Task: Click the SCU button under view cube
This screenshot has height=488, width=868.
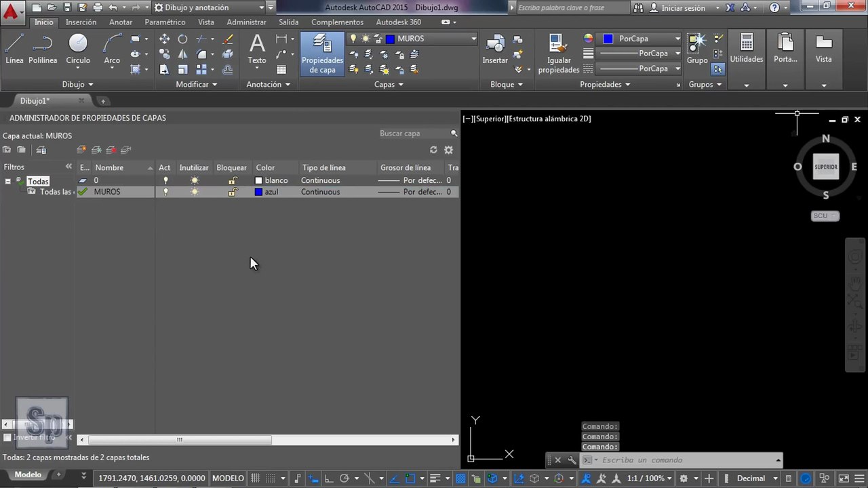Action: point(825,216)
